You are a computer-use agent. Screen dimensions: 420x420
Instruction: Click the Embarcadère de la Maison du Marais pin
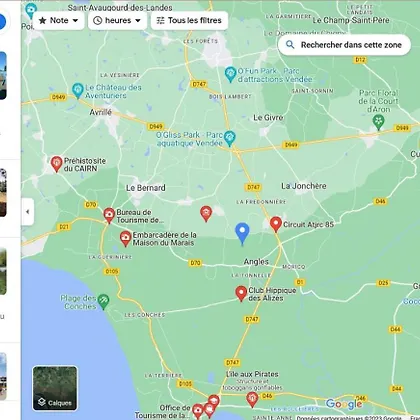[125, 238]
